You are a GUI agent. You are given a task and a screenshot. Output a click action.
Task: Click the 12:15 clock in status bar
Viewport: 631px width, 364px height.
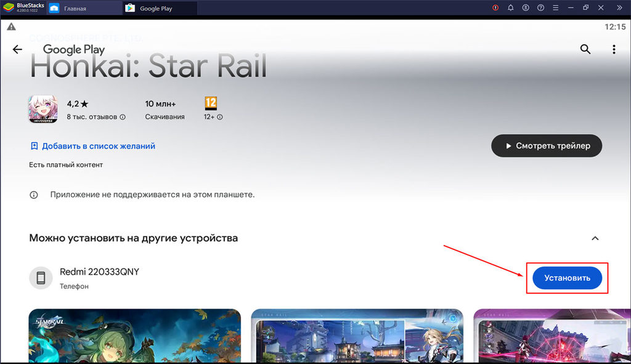(615, 26)
